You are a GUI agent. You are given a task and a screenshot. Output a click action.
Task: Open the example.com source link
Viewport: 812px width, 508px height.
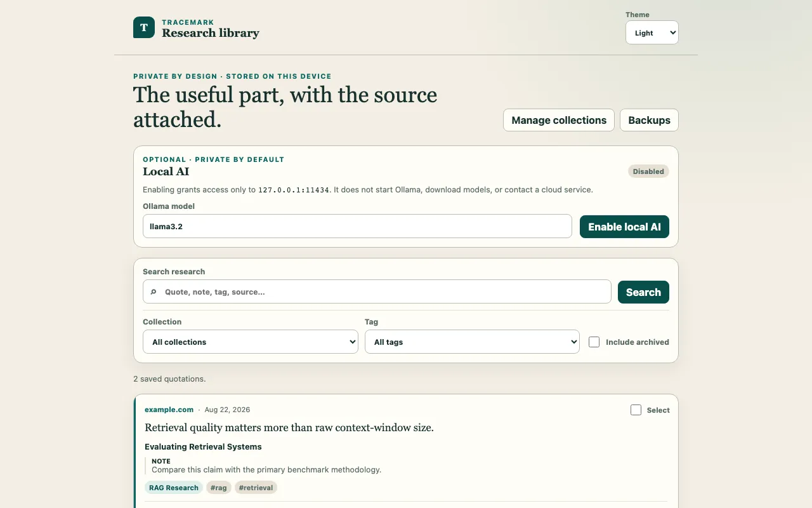tap(169, 410)
